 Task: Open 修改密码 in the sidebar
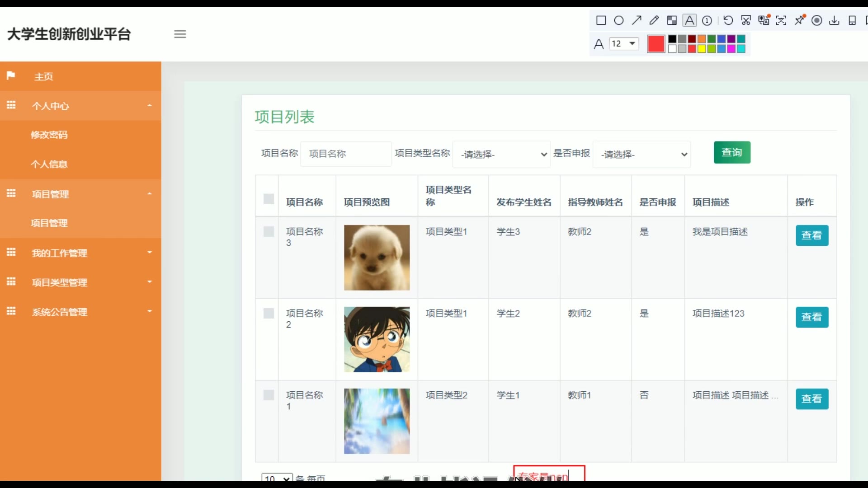point(49,135)
